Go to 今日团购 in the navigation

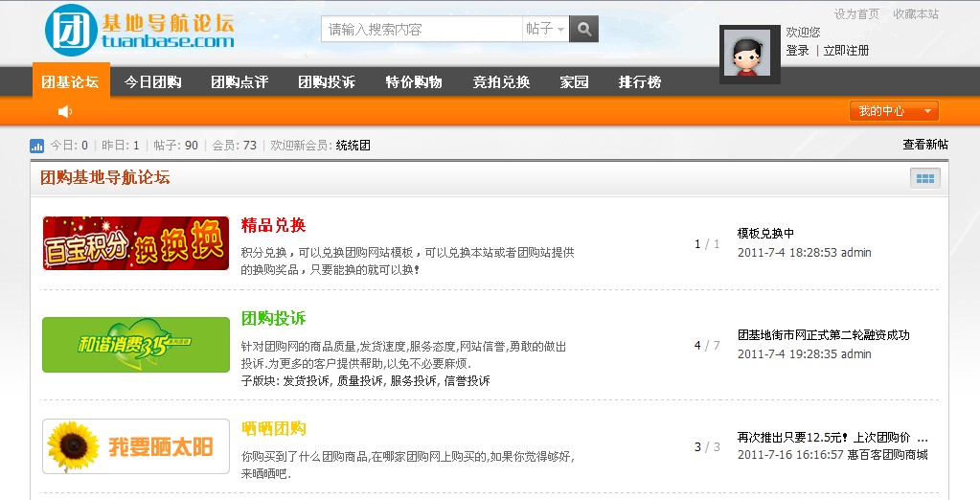tap(153, 81)
